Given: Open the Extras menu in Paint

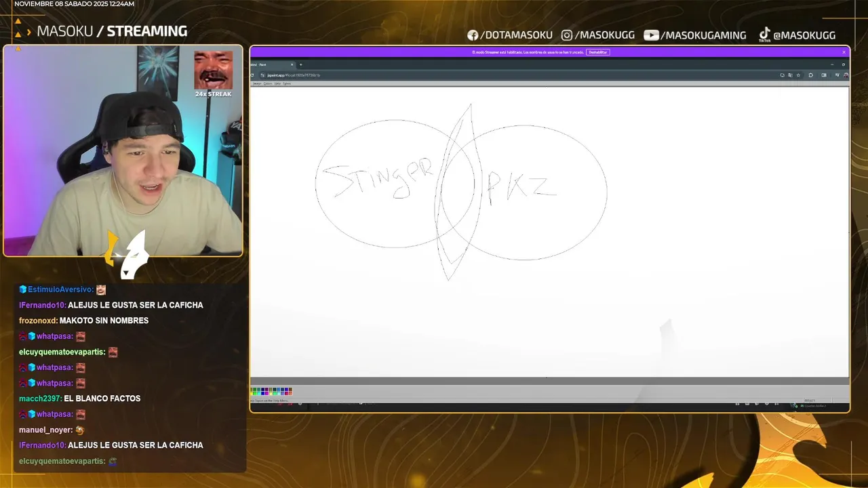Looking at the screenshot, I should (287, 83).
